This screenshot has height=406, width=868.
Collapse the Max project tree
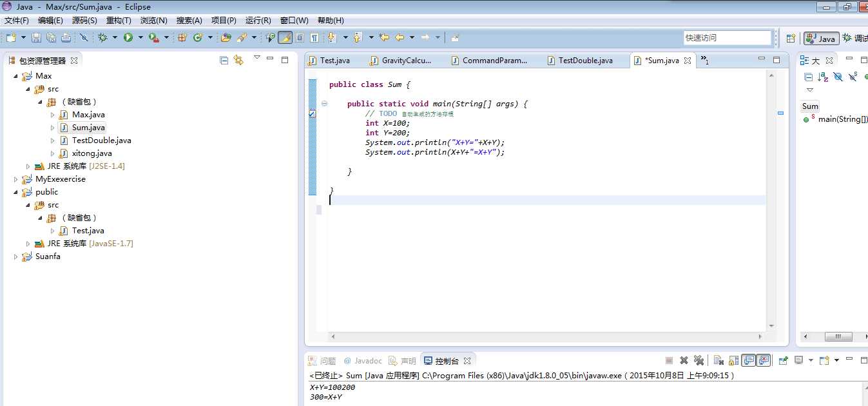(15, 76)
